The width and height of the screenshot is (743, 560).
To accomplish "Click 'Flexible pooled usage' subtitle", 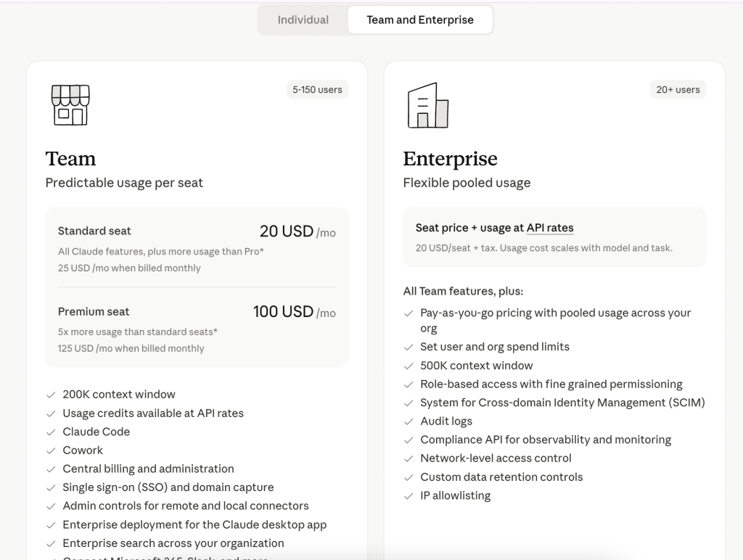I will (x=467, y=183).
